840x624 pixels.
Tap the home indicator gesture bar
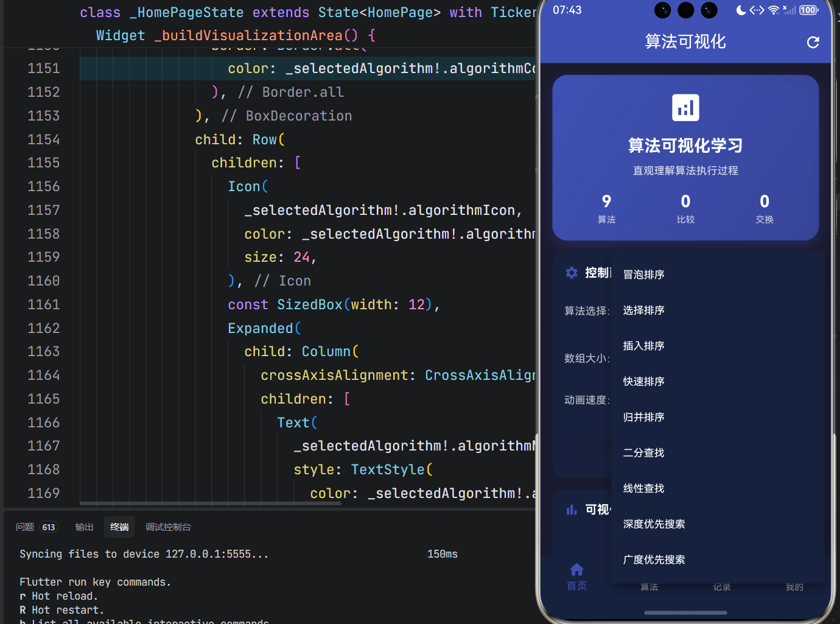tap(685, 612)
